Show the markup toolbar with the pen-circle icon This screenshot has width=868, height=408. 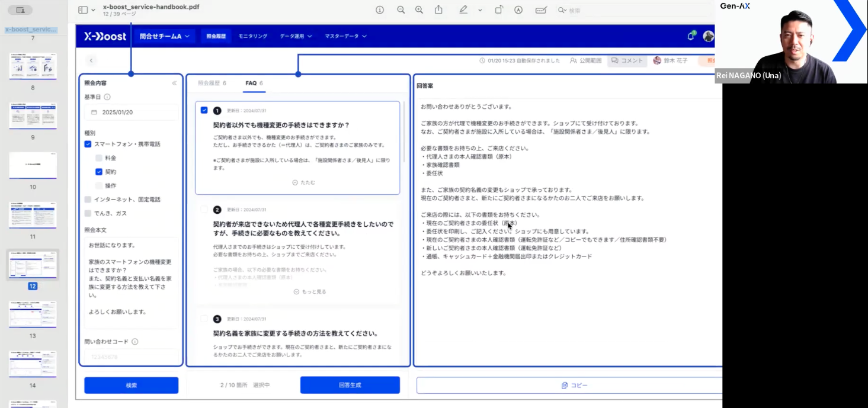click(518, 10)
